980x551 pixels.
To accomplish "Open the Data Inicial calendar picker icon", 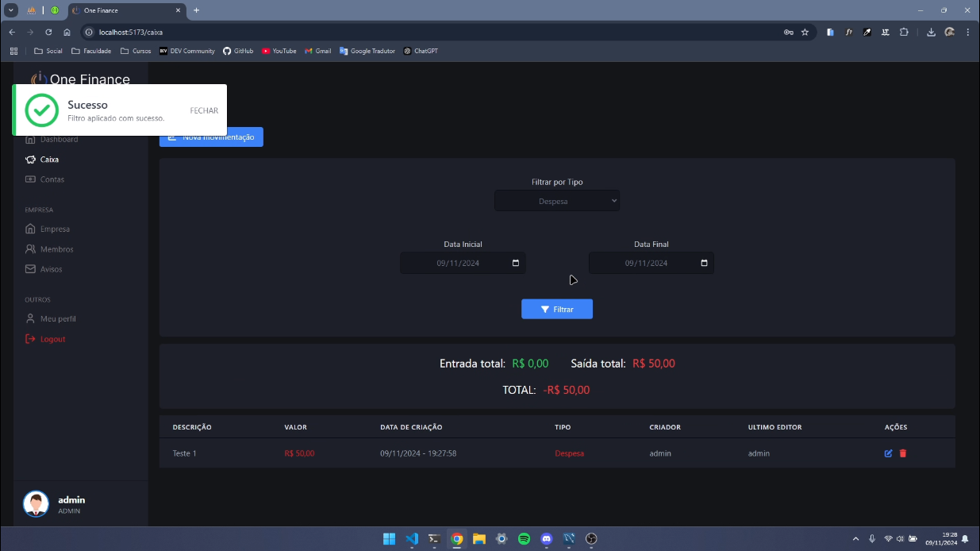I will click(x=516, y=263).
